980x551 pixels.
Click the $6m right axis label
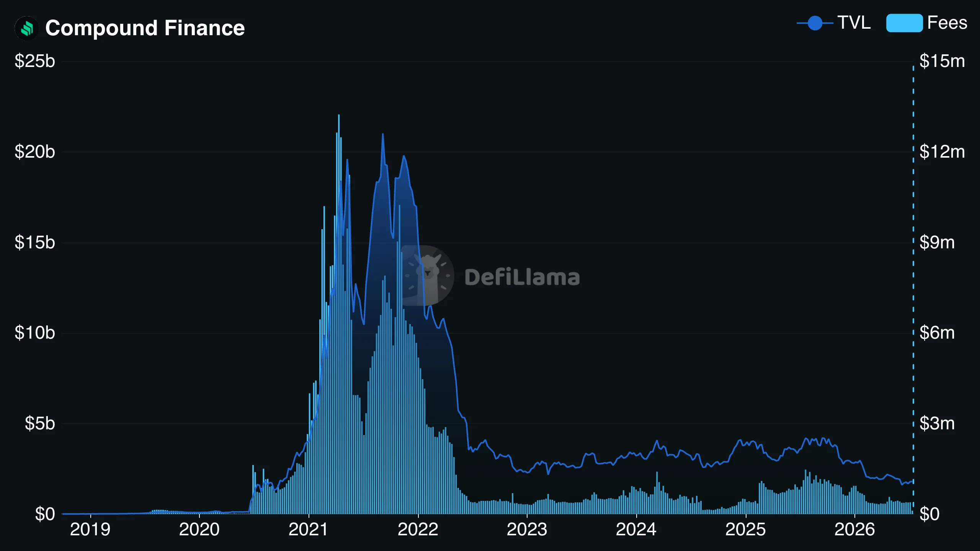[937, 333]
